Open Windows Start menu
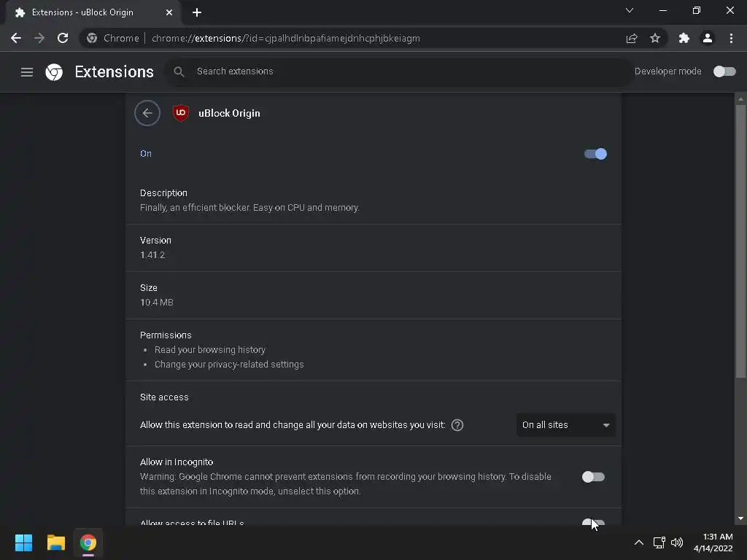 click(x=23, y=542)
